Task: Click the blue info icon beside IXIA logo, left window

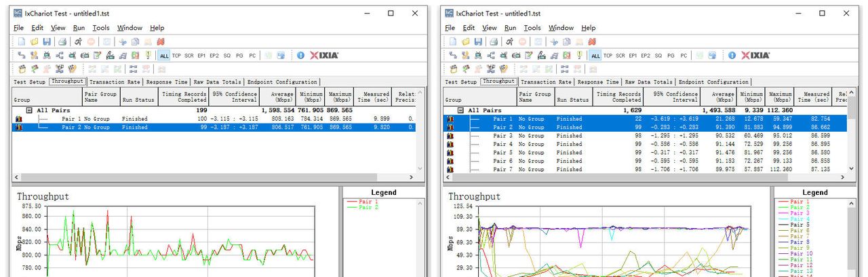Action: click(x=300, y=55)
